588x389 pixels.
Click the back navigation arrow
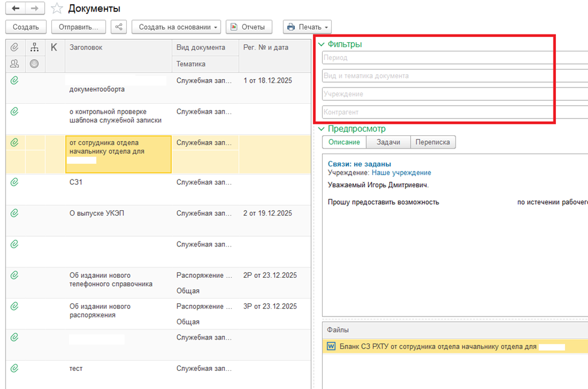(15, 8)
